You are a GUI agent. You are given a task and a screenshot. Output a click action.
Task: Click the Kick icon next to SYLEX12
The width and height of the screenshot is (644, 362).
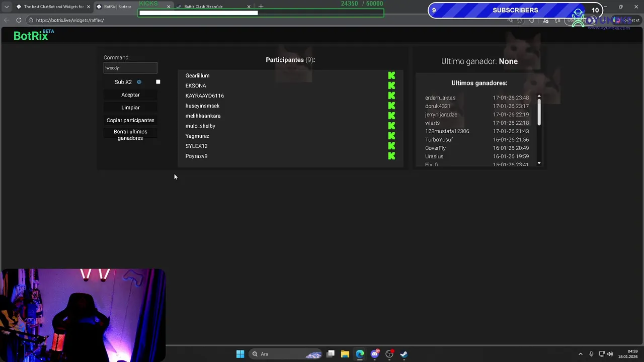pyautogui.click(x=391, y=146)
